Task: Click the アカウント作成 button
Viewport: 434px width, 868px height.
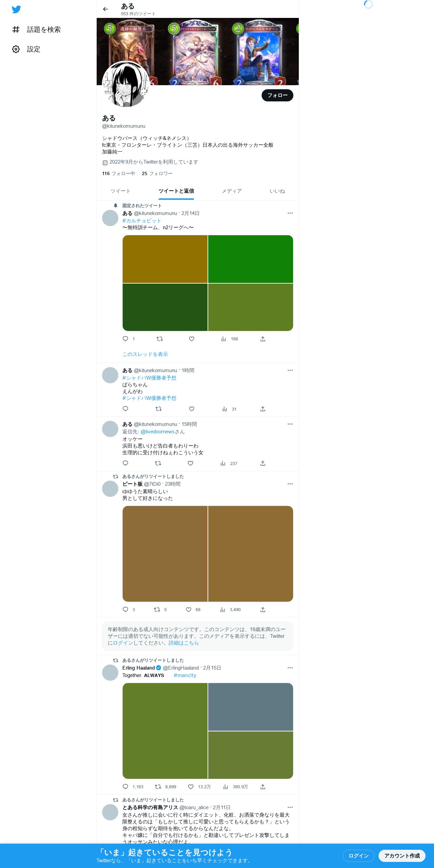Action: (x=402, y=856)
